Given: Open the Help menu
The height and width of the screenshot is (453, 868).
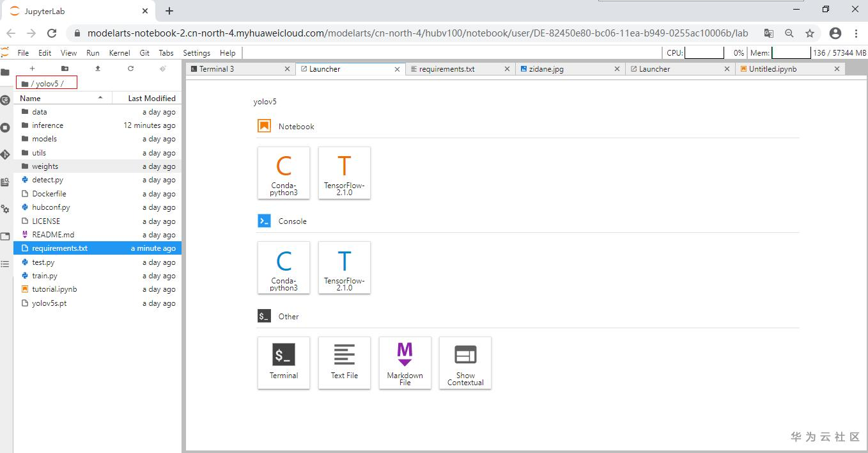Looking at the screenshot, I should pyautogui.click(x=228, y=53).
